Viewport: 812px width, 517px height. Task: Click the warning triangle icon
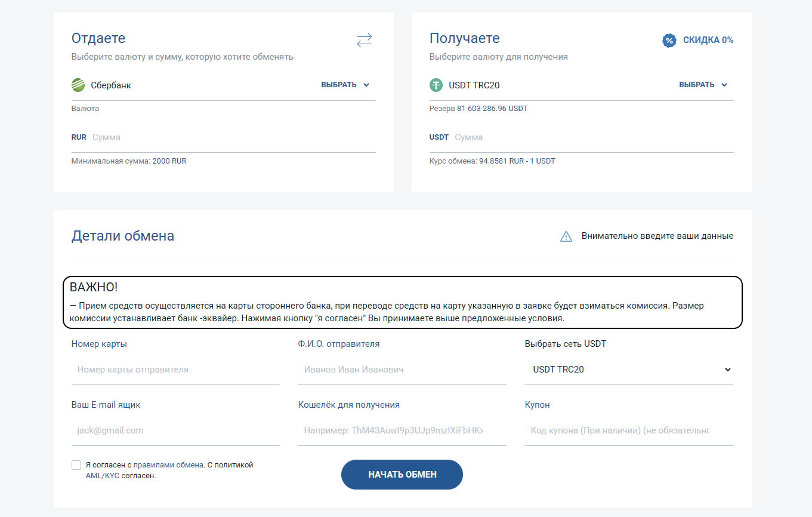[x=566, y=236]
